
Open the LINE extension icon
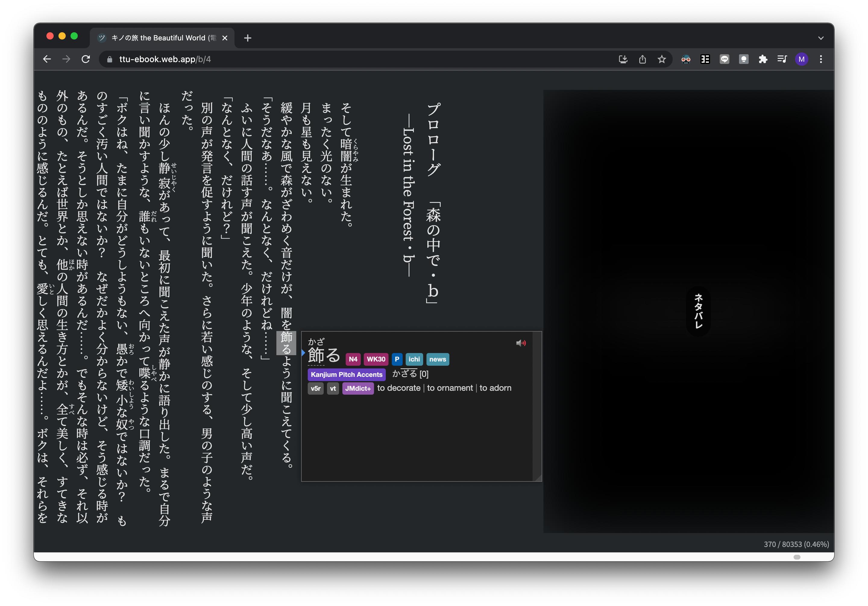coord(724,59)
